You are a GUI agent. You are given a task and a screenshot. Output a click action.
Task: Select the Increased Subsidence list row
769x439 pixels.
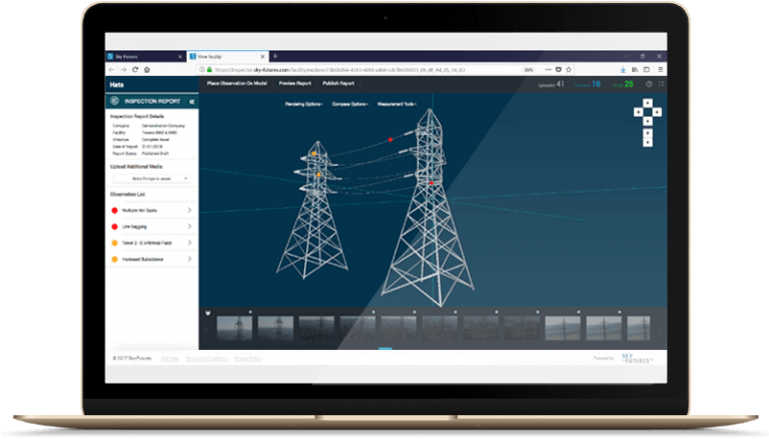coord(152,258)
